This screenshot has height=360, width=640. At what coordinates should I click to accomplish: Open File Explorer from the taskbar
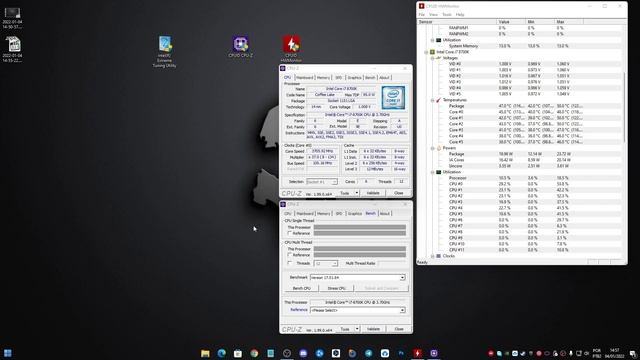tap(205, 353)
